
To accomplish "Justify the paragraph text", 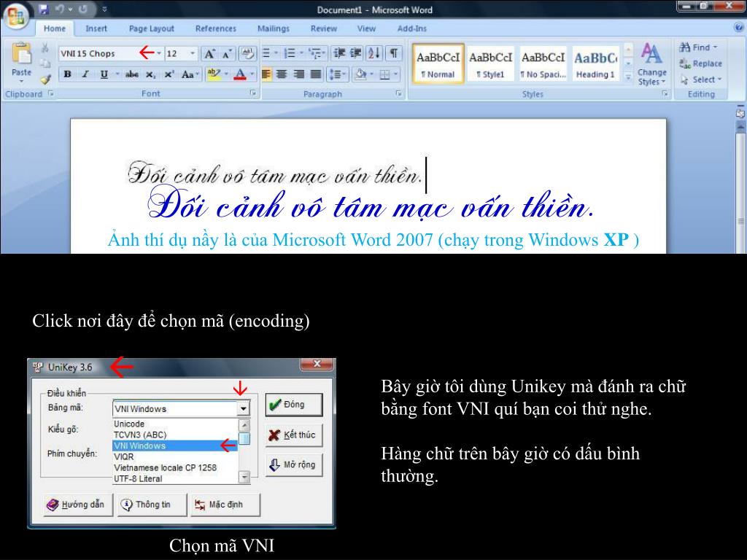I will [x=315, y=74].
